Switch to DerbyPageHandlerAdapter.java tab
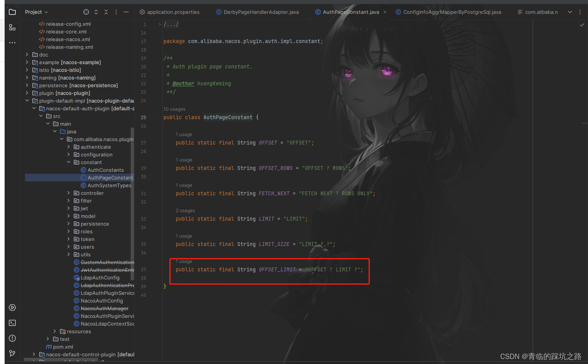588x364 pixels. 257,12
